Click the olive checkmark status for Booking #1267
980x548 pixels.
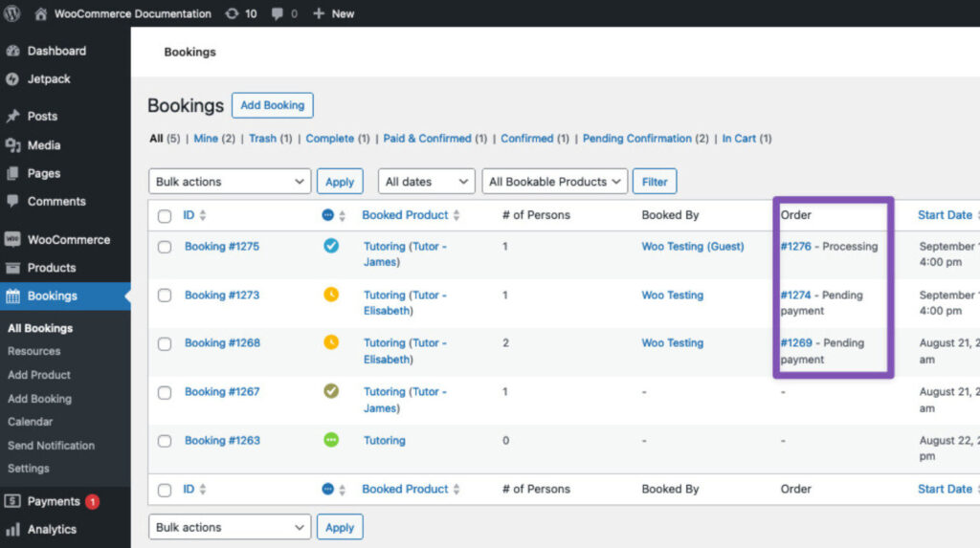coord(331,391)
